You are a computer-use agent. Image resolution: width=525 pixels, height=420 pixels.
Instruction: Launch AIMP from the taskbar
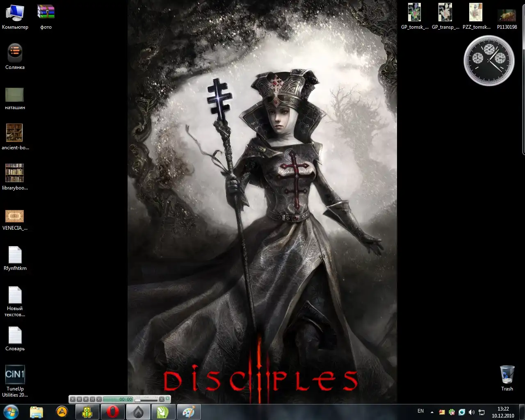[x=62, y=412]
